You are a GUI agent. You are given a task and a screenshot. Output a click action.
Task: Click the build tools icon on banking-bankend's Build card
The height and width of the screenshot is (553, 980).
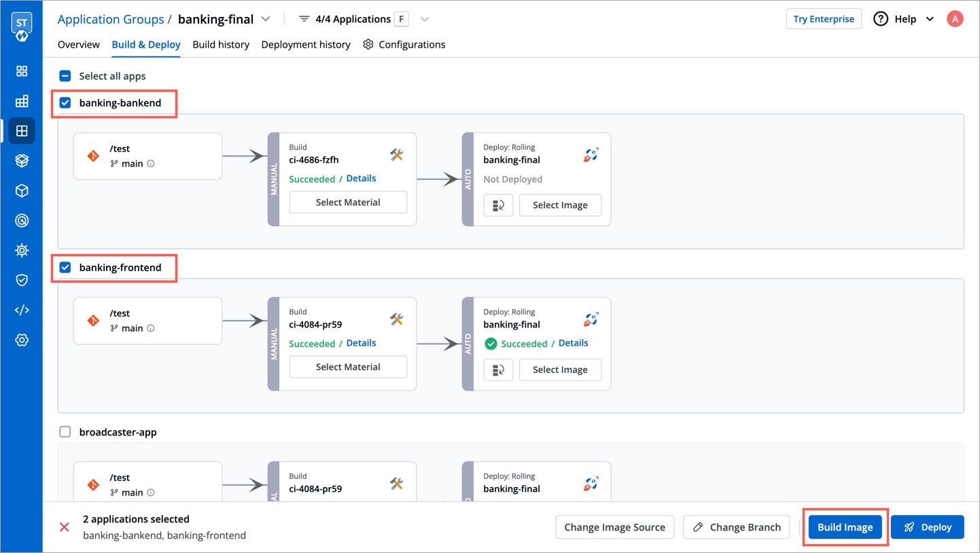click(397, 154)
